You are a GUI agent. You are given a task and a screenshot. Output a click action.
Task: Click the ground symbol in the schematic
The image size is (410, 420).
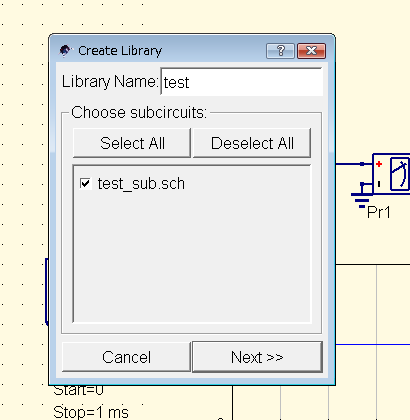pos(362,200)
